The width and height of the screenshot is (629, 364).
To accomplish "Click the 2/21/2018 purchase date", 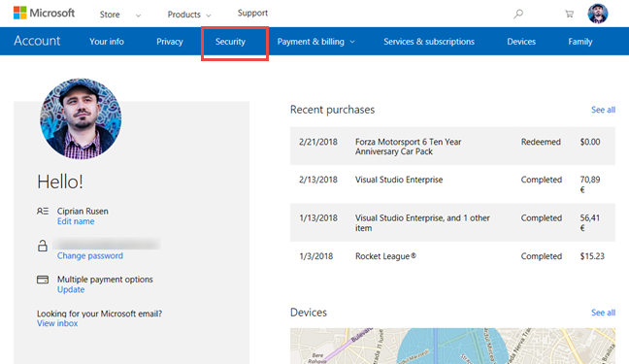I will (x=318, y=142).
